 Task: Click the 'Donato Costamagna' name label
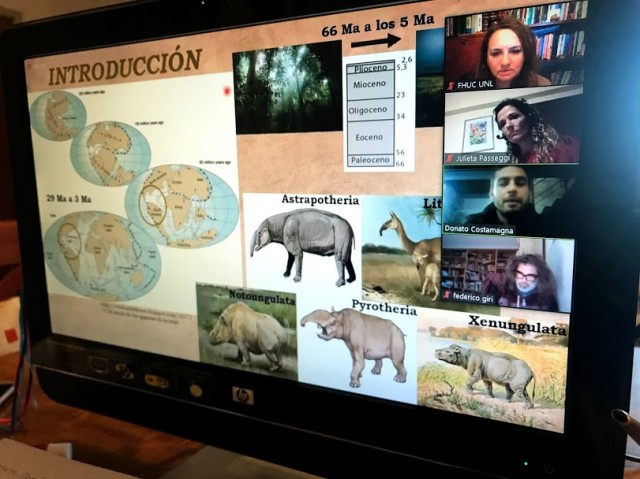pyautogui.click(x=479, y=230)
